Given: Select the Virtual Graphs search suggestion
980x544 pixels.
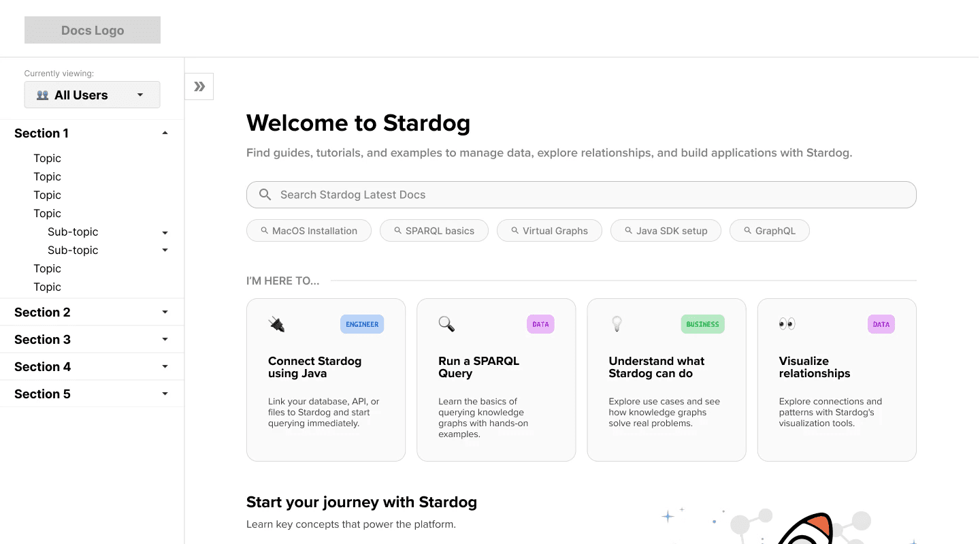Looking at the screenshot, I should pyautogui.click(x=550, y=231).
